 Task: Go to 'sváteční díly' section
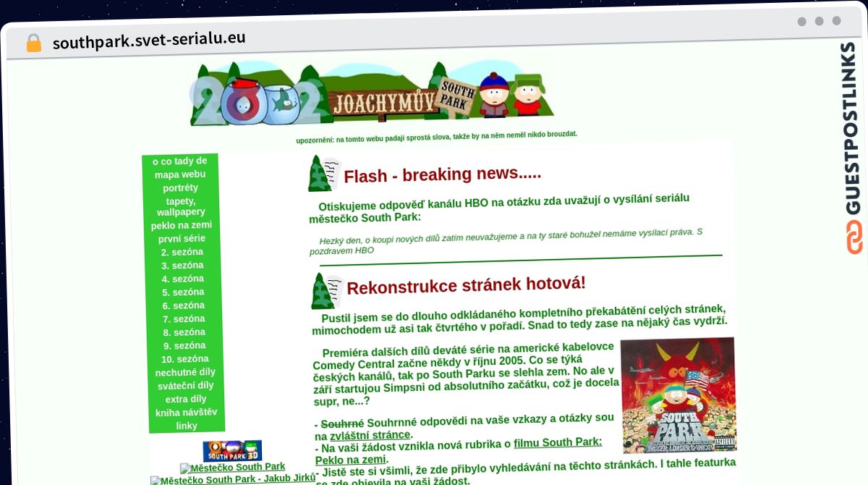pos(186,386)
